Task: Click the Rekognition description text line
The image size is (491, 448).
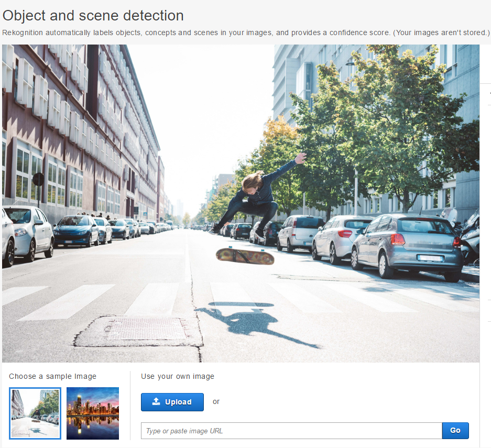Action: tap(245, 32)
